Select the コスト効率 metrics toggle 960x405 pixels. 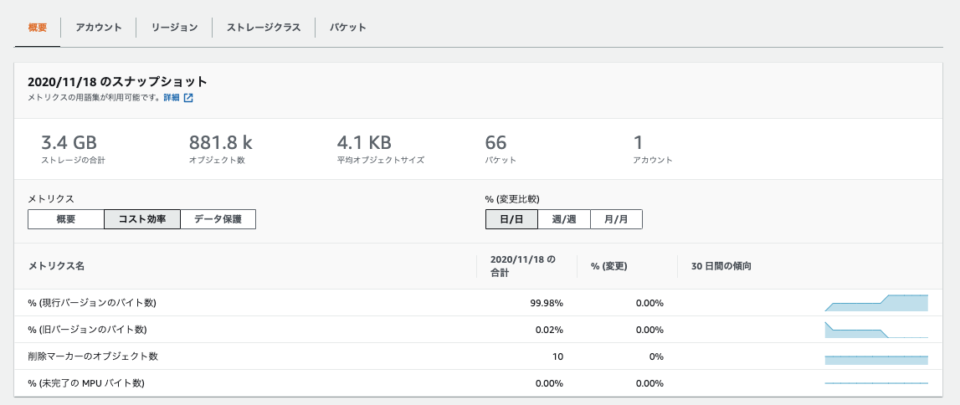click(143, 219)
